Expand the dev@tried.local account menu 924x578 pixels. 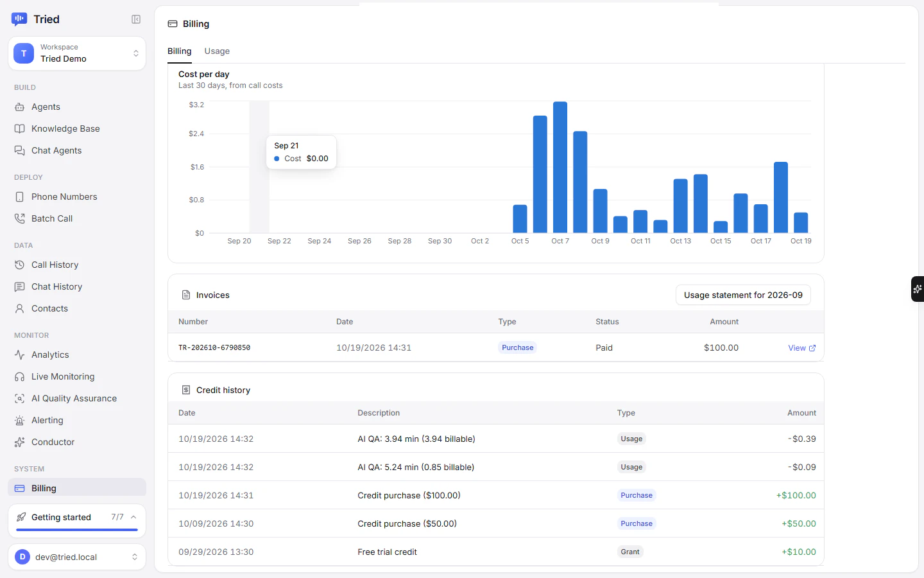pyautogui.click(x=77, y=557)
